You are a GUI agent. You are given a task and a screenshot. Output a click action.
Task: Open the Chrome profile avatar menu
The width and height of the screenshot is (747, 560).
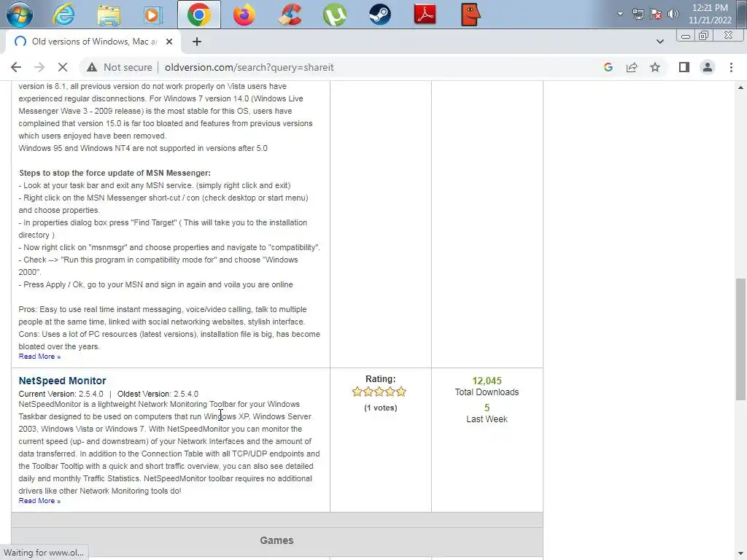pyautogui.click(x=708, y=67)
